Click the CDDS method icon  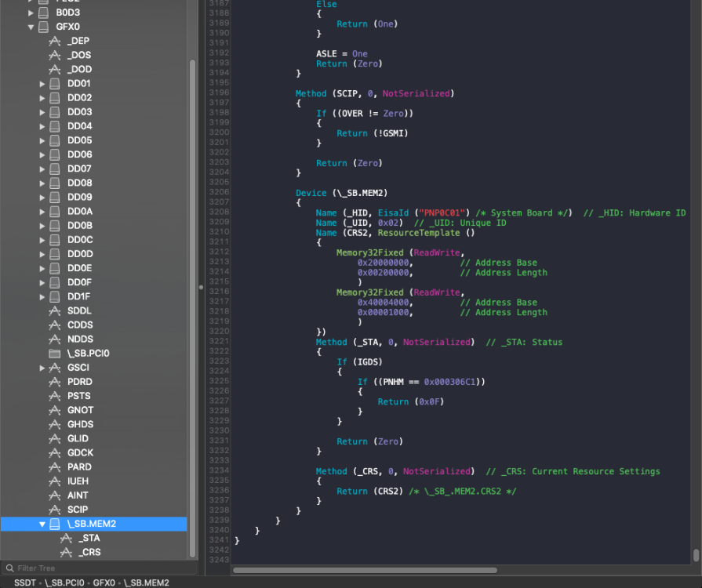click(x=55, y=325)
